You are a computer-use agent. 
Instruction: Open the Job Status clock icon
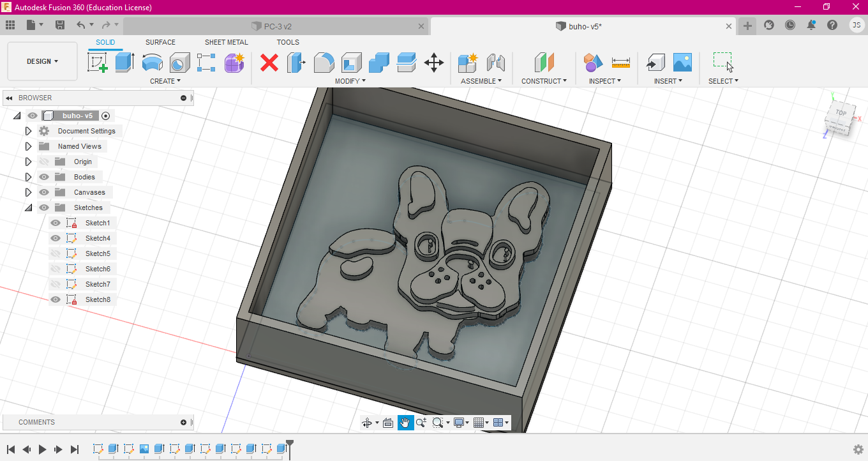(x=790, y=25)
